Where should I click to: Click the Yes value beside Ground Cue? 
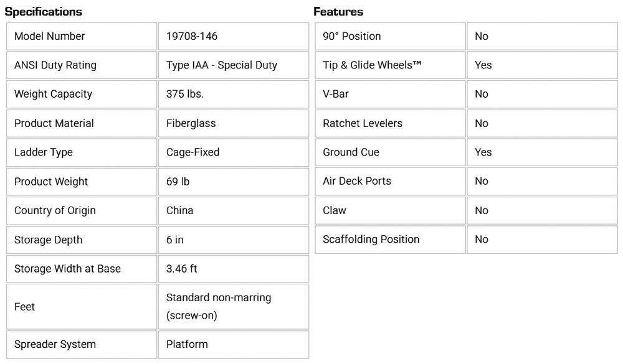483,152
